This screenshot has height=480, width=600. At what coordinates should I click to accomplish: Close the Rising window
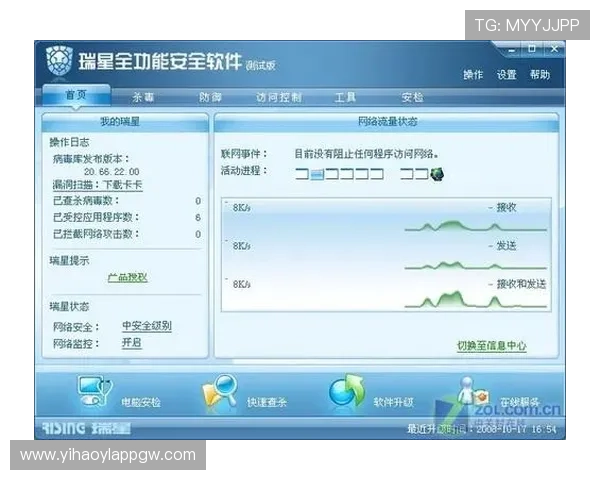coord(554,49)
